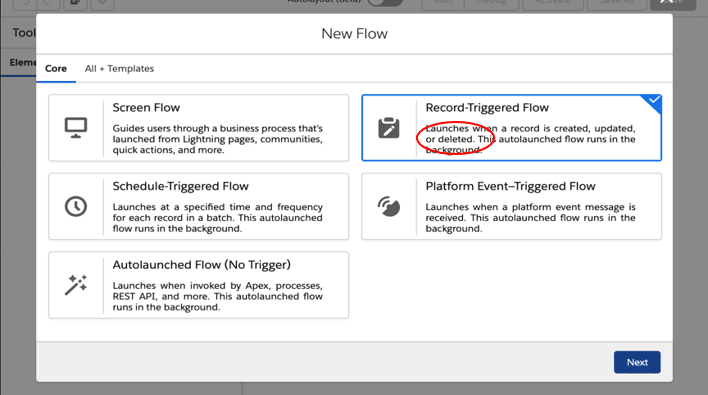Image resolution: width=708 pixels, height=395 pixels.
Task: Switch to the Core tab
Action: 56,69
